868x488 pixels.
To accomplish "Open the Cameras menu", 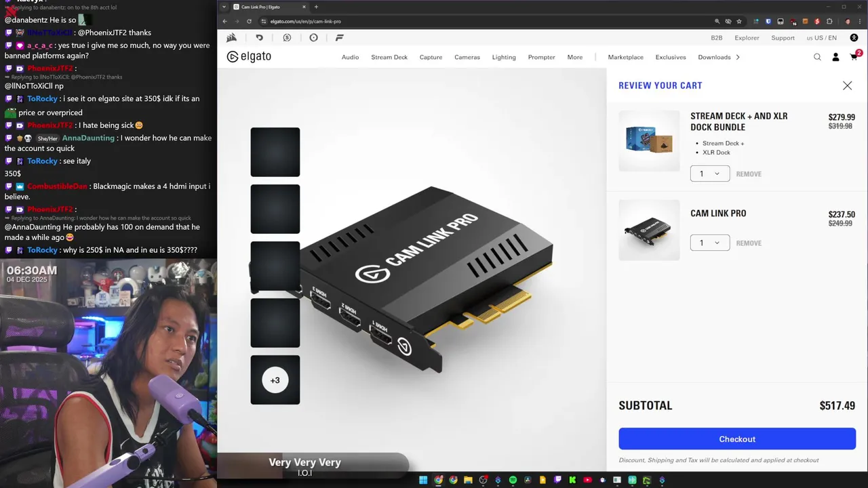I will [467, 57].
